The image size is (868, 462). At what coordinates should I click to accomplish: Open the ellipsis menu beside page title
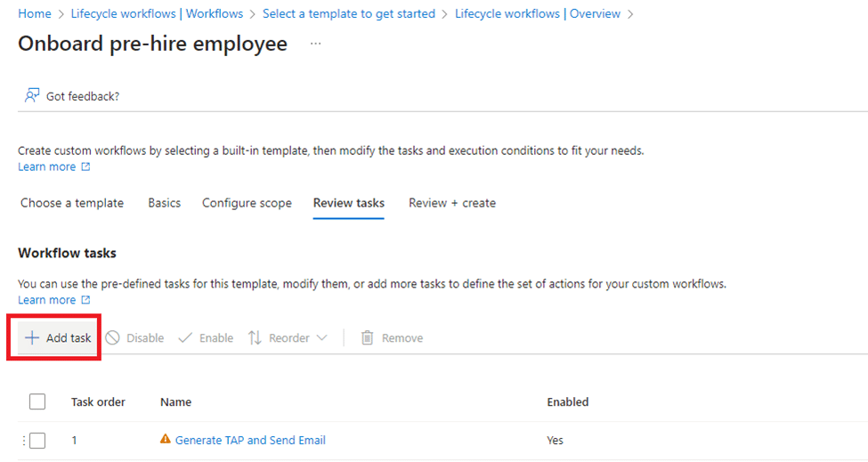coord(315,44)
